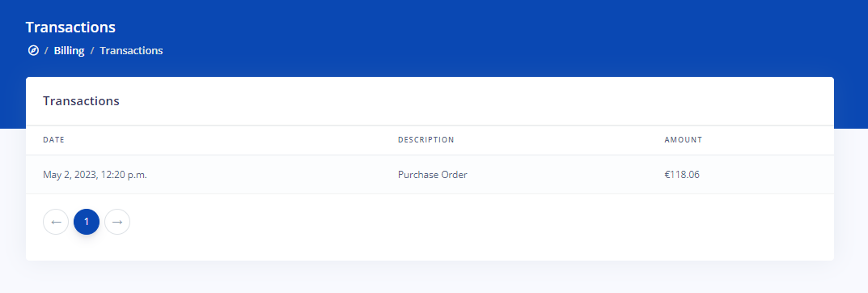Click the slash separator right after the compass icon

point(46,50)
